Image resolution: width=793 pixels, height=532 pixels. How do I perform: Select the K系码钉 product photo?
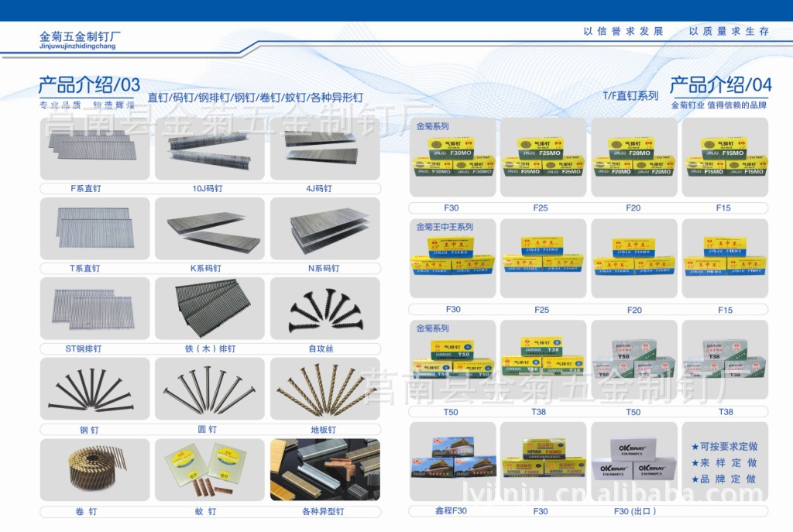[x=210, y=228]
